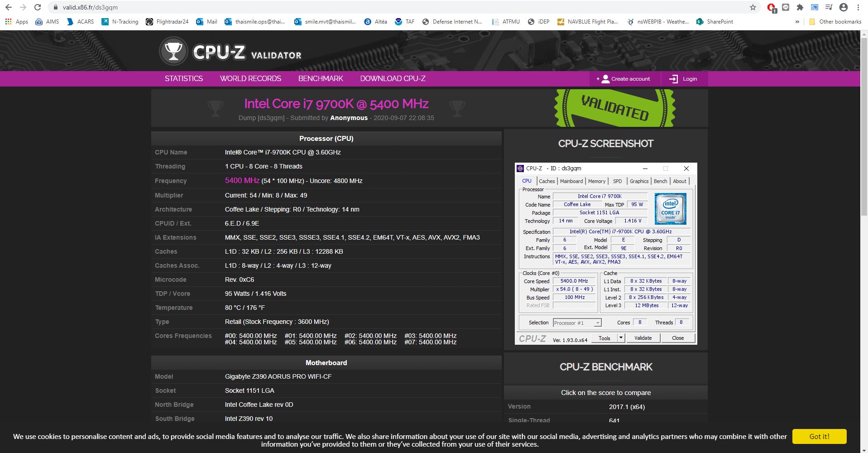Image resolution: width=868 pixels, height=453 pixels.
Task: Open the ACARS bookmark
Action: tap(80, 21)
